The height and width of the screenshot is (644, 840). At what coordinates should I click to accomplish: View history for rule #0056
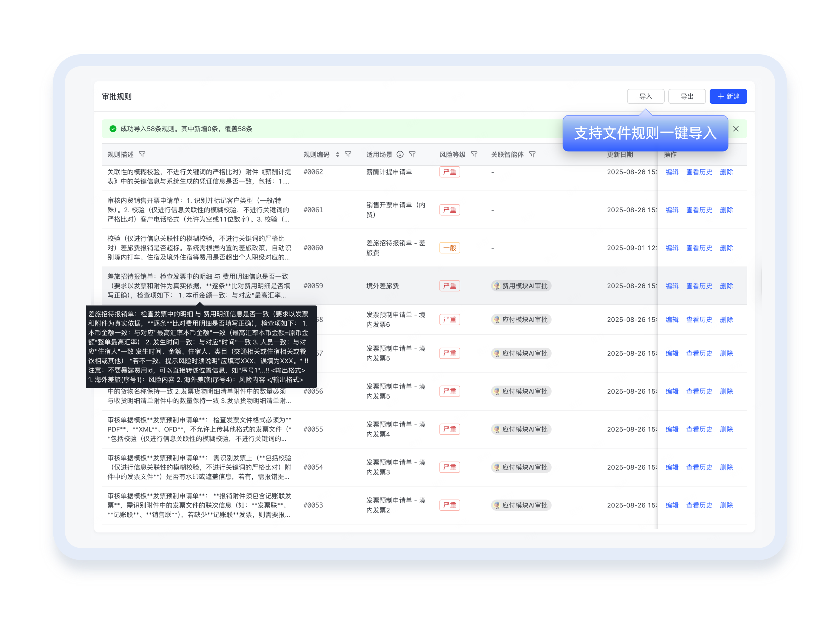pyautogui.click(x=699, y=391)
